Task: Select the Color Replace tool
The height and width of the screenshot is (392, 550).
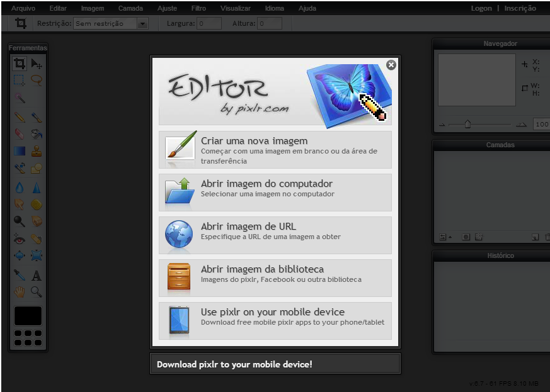Action: 20,168
